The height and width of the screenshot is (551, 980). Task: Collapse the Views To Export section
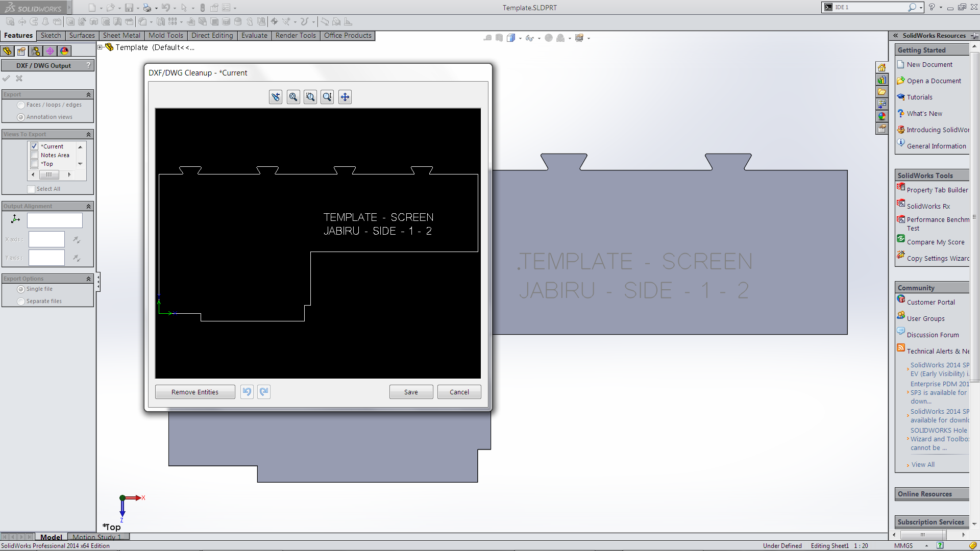tap(88, 134)
